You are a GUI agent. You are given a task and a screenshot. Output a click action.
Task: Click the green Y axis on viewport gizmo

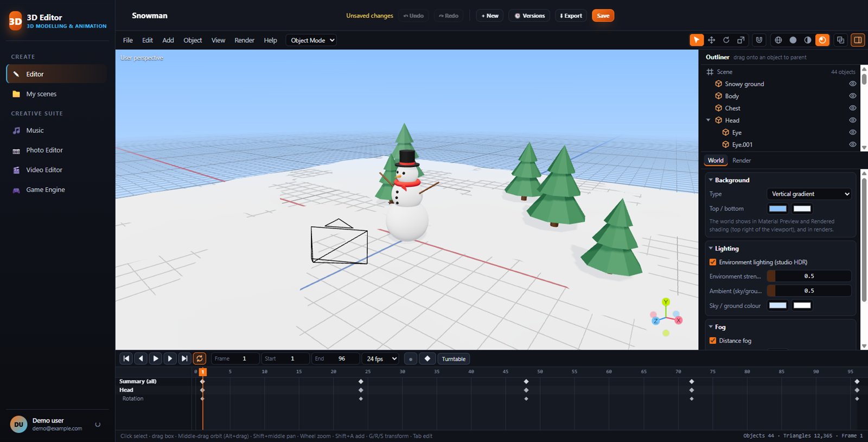coord(666,302)
